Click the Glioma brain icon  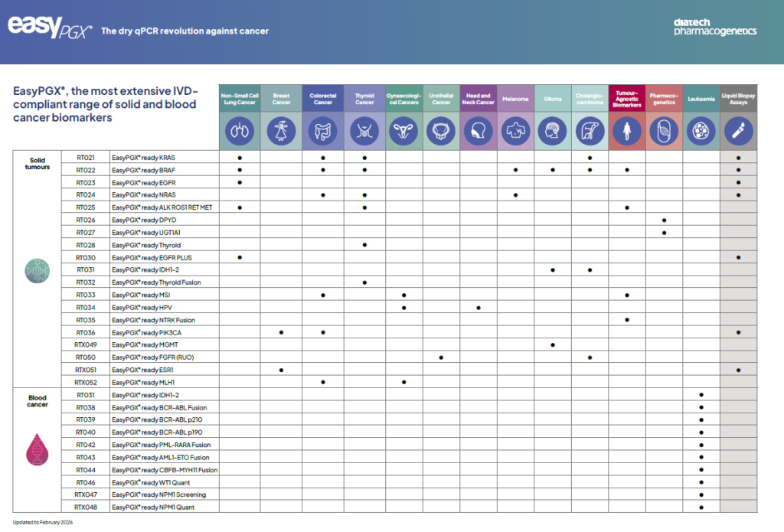click(552, 132)
